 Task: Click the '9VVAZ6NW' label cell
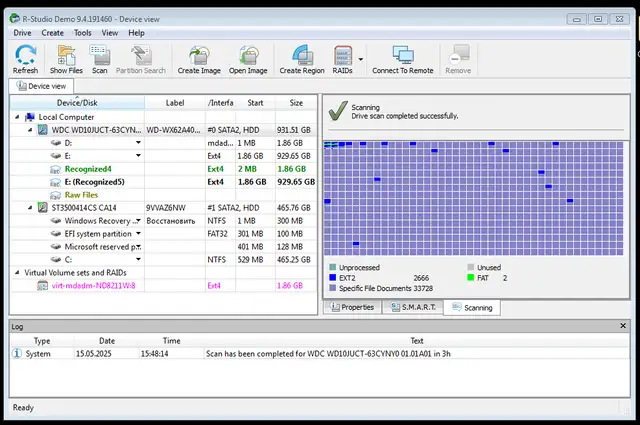coord(166,208)
